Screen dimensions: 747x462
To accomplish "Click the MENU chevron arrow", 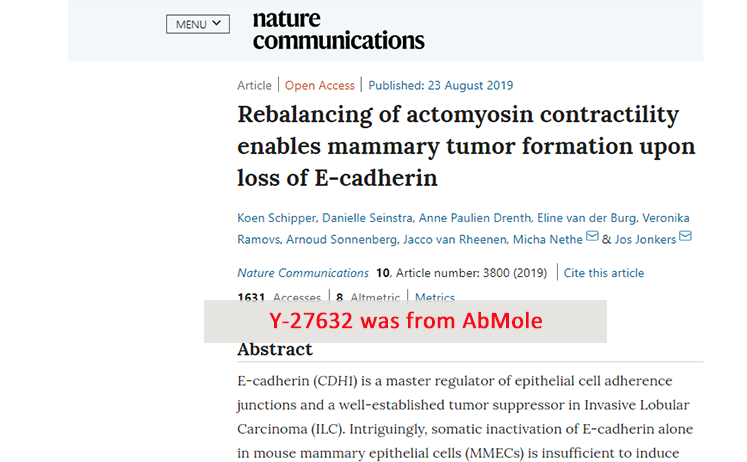I will 217,23.
